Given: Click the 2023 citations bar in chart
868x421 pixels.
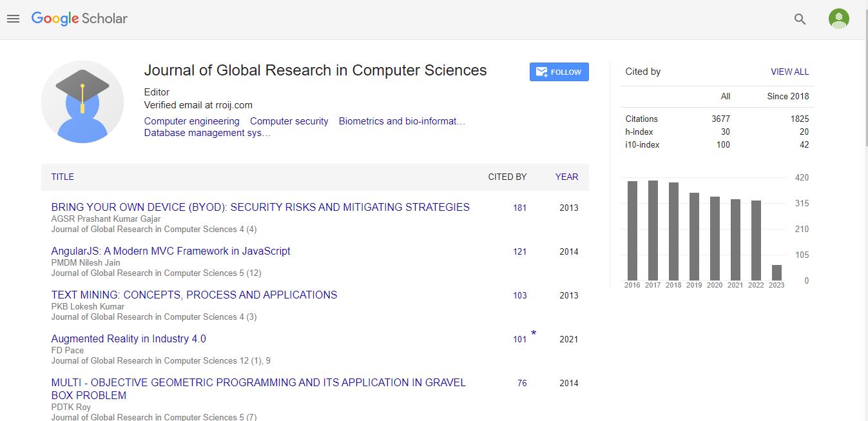Looking at the screenshot, I should click(x=776, y=272).
